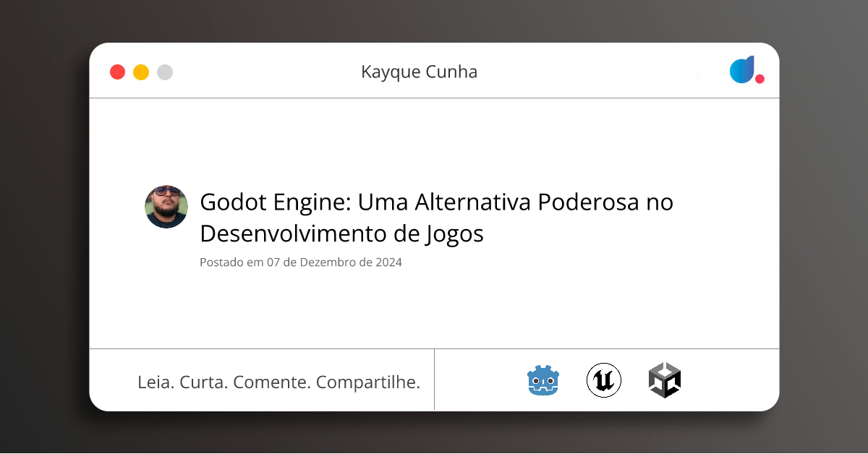Image resolution: width=868 pixels, height=454 pixels.
Task: Toggle the yellow traffic light dot
Action: click(140, 72)
